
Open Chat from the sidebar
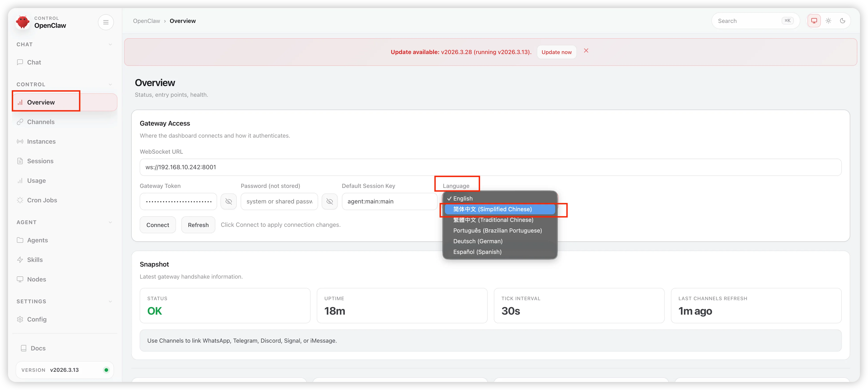(65, 62)
